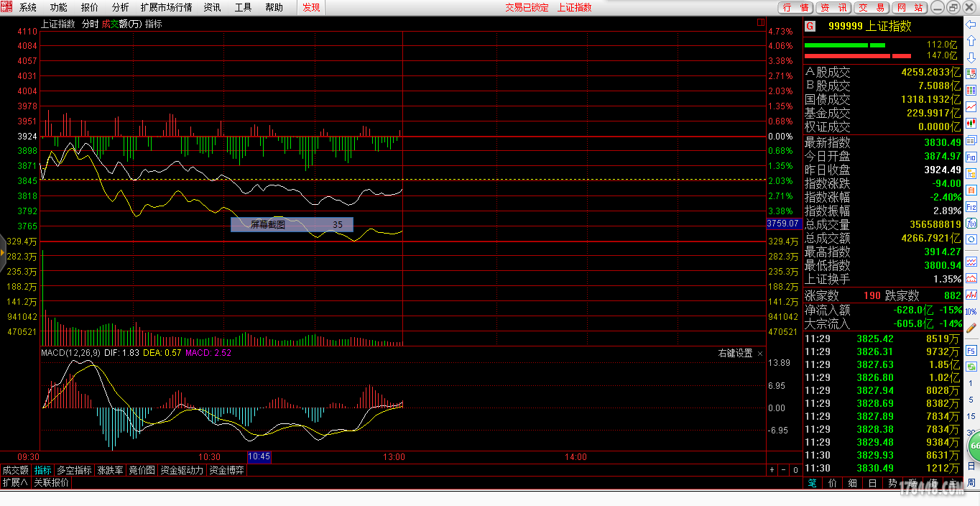980x506 pixels.
Task: Open the 分析 menu
Action: click(121, 7)
